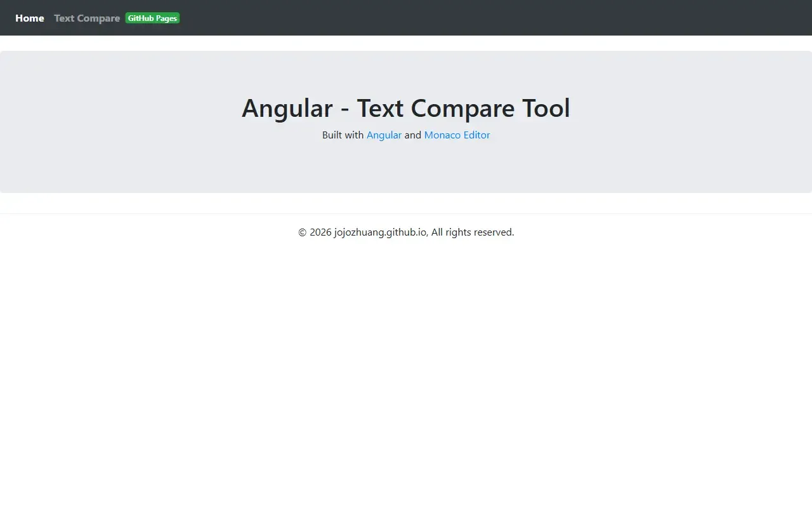Click the green GitHub Pages badge
Screen dimensions: 812x508
pyautogui.click(x=152, y=18)
